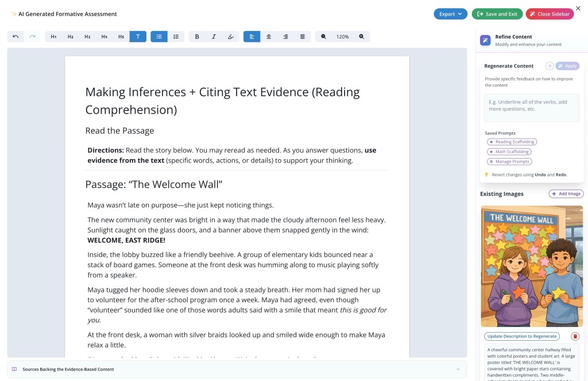Center align text
Image resolution: width=588 pixels, height=381 pixels.
click(269, 36)
